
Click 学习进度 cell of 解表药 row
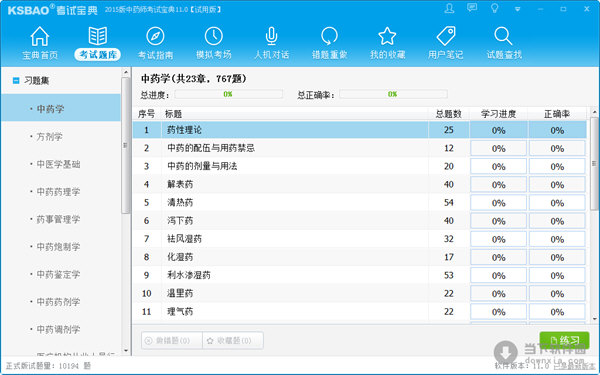(x=499, y=184)
